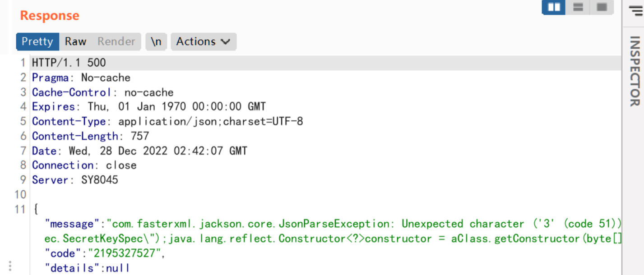644x275 pixels.
Task: Click the JSON "message" key
Action: tap(72, 224)
